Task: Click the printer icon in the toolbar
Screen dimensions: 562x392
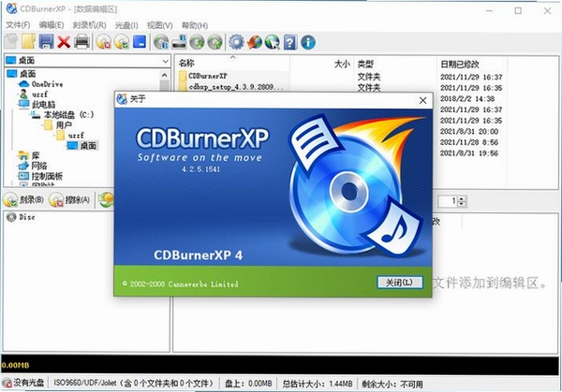Action: [81, 42]
